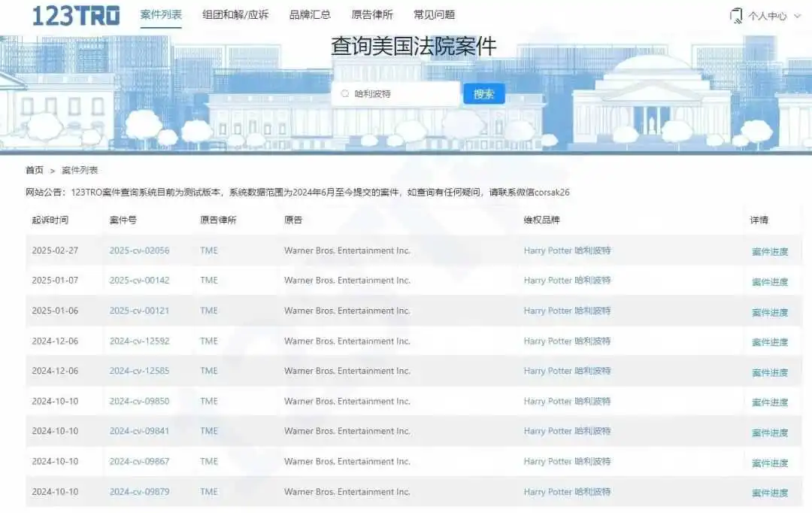812x513 pixels.
Task: Click the 起诉时间 column header
Action: point(50,220)
